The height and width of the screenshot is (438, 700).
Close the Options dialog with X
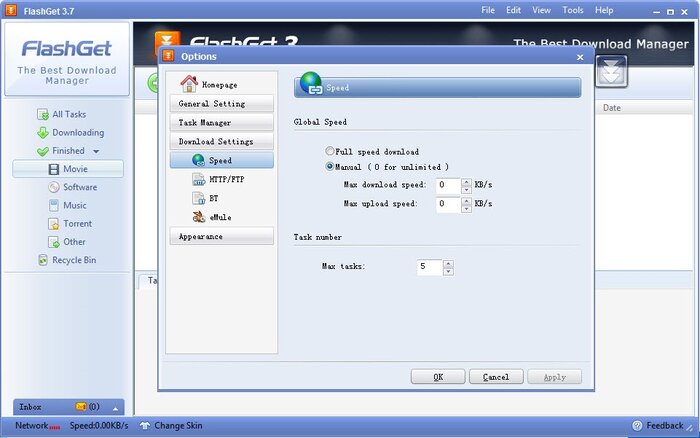[580, 57]
